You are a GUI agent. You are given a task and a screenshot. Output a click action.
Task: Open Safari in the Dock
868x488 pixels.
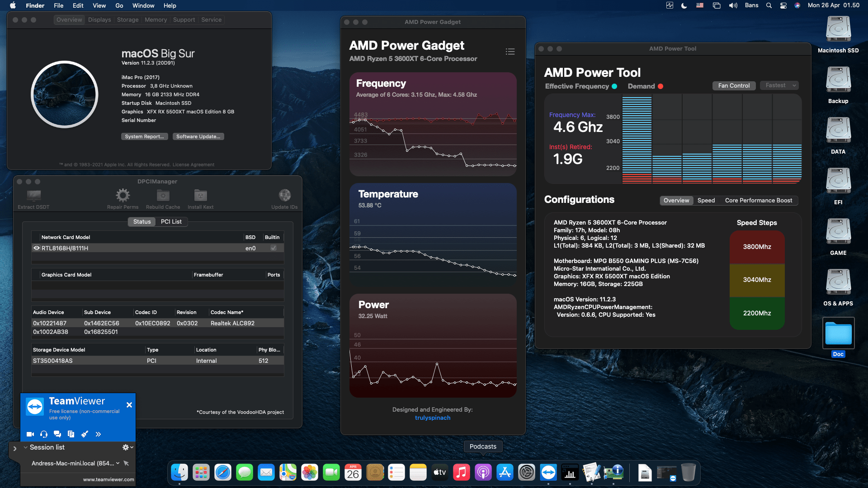(x=223, y=473)
